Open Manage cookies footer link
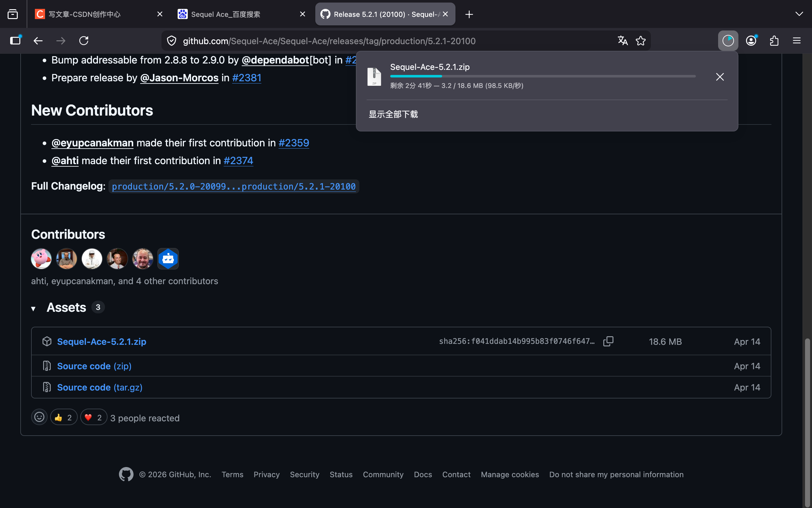 (x=510, y=474)
